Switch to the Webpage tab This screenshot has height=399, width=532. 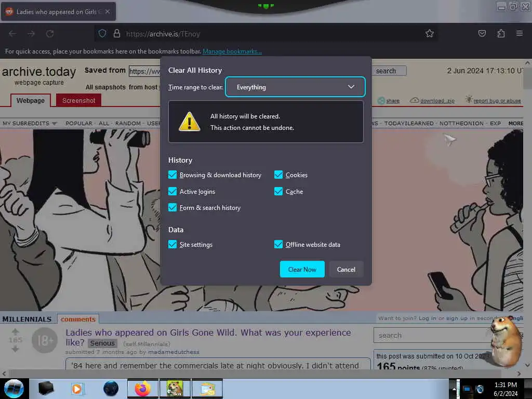click(31, 100)
